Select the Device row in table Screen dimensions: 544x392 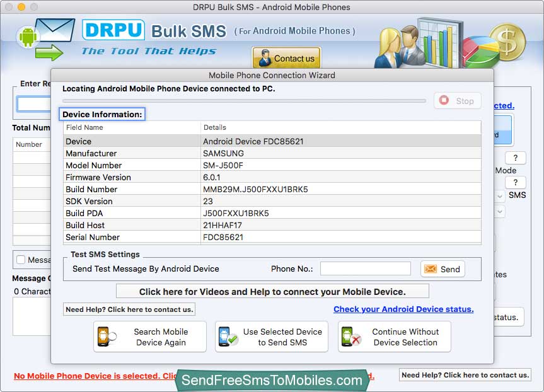pos(272,141)
